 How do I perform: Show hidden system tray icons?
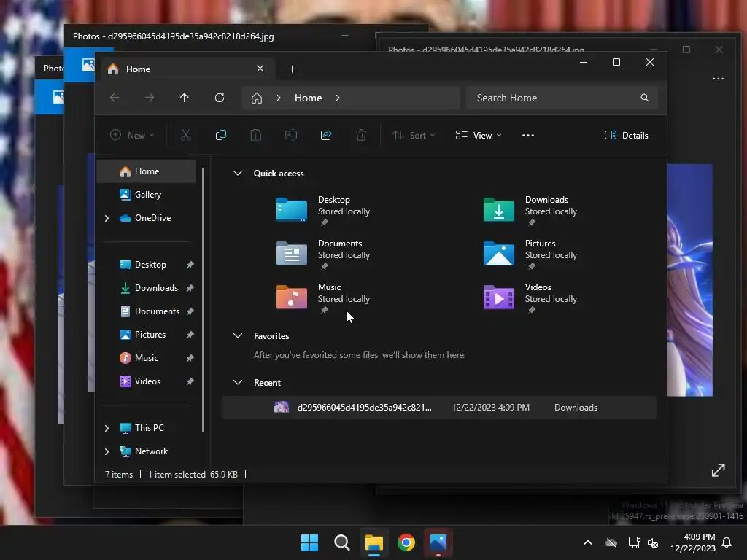(x=588, y=542)
